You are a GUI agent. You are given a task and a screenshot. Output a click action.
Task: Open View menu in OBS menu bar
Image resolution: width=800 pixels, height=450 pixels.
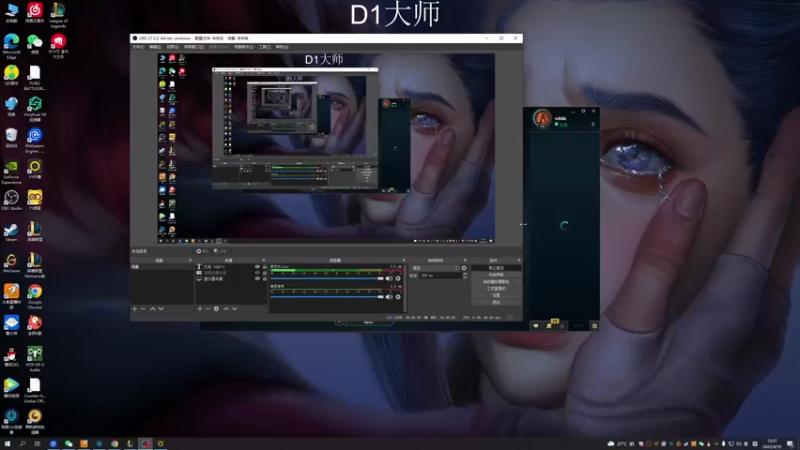(172, 47)
